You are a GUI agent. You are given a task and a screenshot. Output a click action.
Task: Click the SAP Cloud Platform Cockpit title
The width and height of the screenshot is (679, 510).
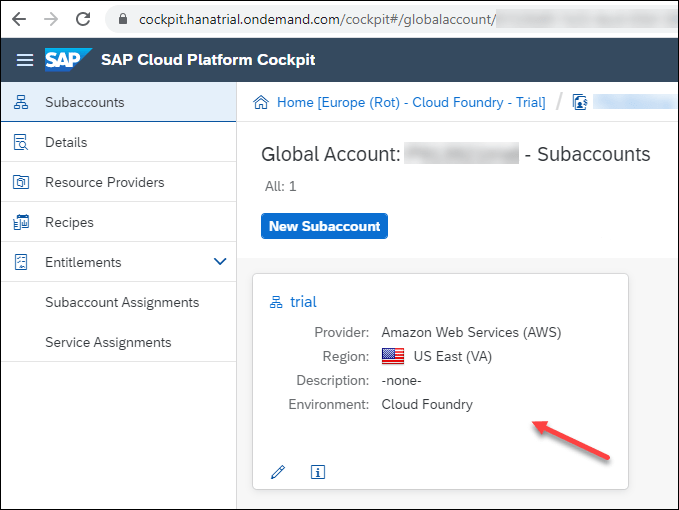208,60
